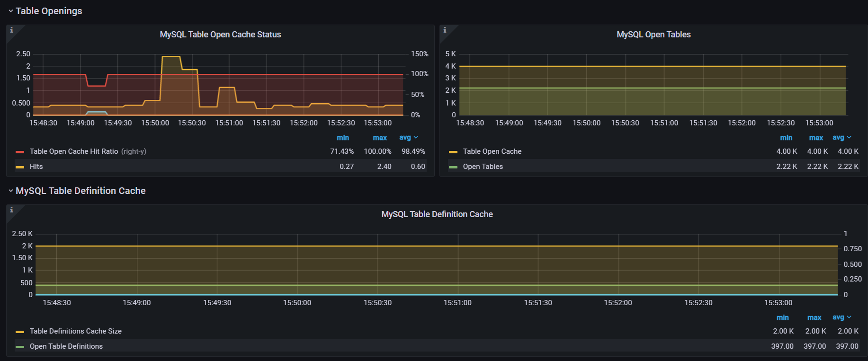Sort Cache Status legend by min column

[343, 138]
